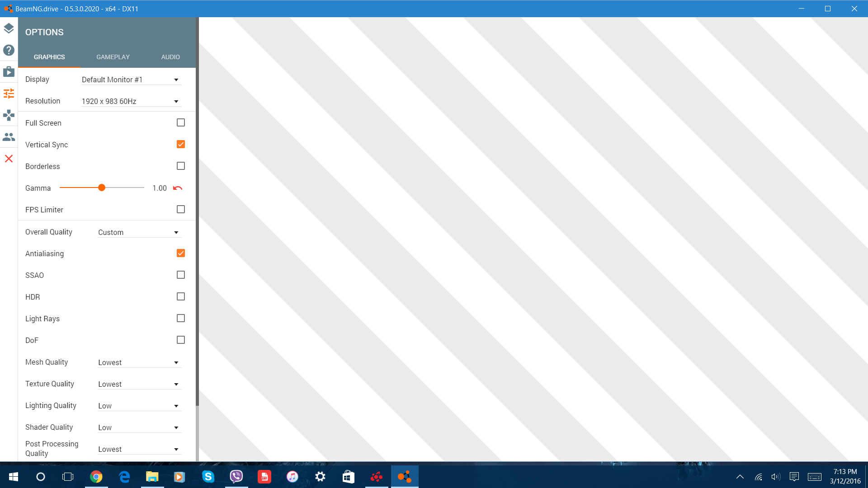This screenshot has width=868, height=488.
Task: Open Settings gear in taskbar
Action: (320, 477)
